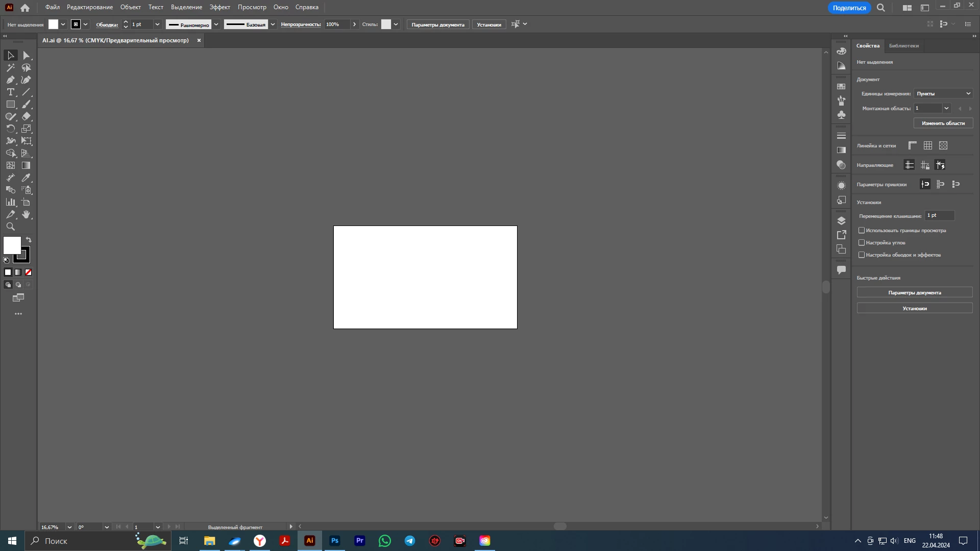Switch to the 'Библиотеки' tab
The height and width of the screenshot is (551, 980).
(x=903, y=46)
